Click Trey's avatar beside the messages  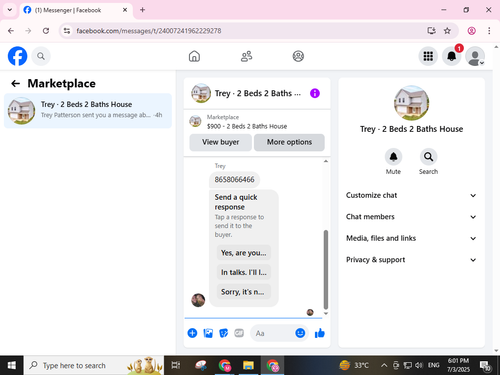pyautogui.click(x=198, y=300)
